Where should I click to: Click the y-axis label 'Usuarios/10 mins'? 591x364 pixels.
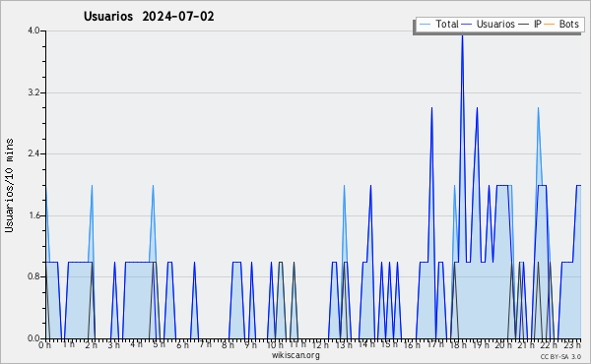pos(9,185)
